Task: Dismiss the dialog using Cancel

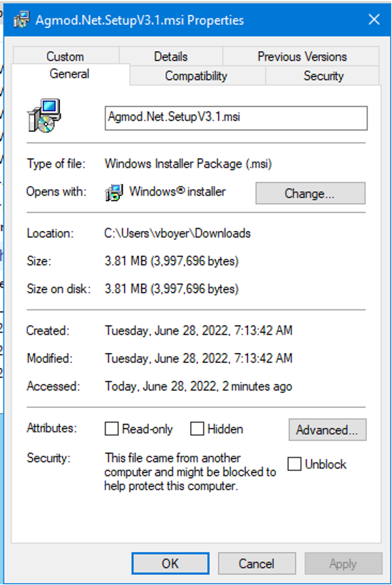Action: click(x=257, y=564)
